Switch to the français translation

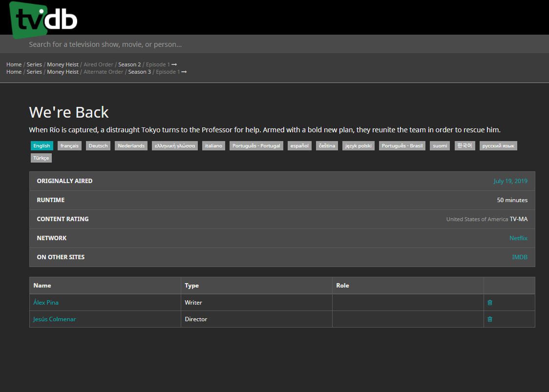click(69, 146)
